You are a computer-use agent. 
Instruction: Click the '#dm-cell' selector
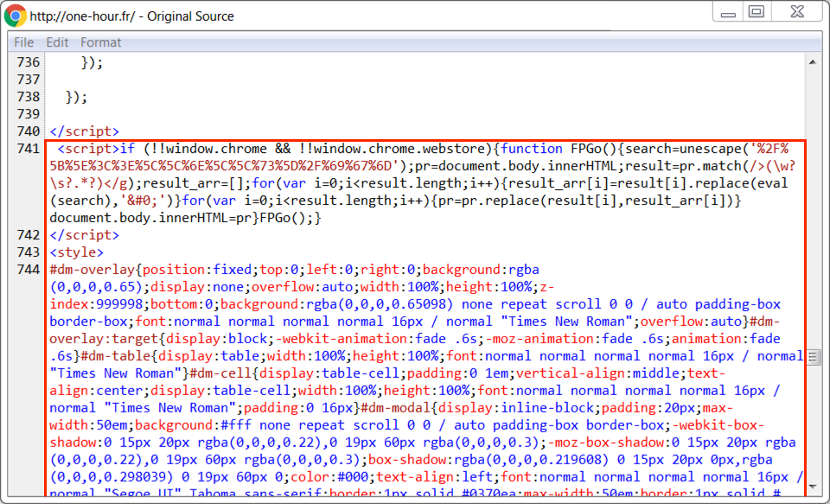point(220,373)
